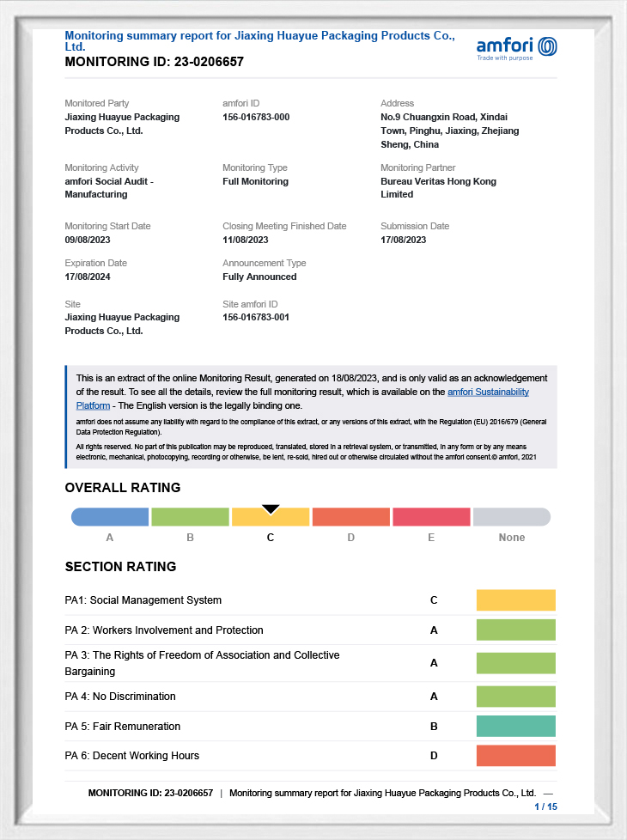Select the grey None rating segment

coord(512,517)
